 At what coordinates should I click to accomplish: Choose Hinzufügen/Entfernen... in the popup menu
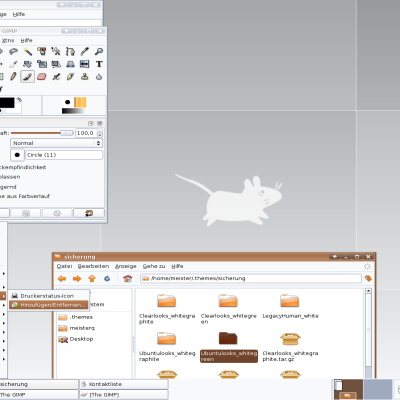[x=49, y=305]
